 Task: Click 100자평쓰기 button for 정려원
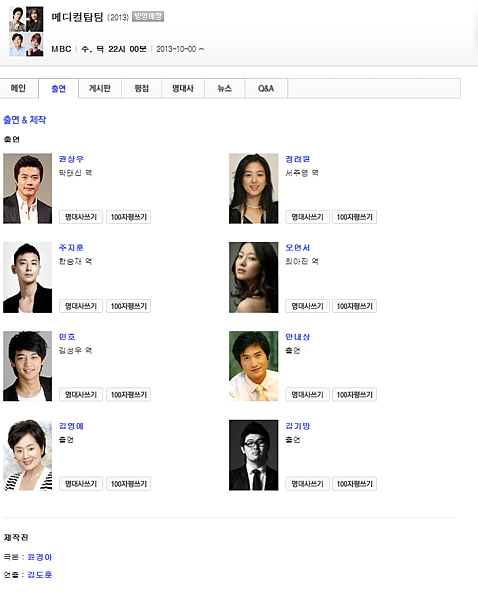(x=354, y=217)
